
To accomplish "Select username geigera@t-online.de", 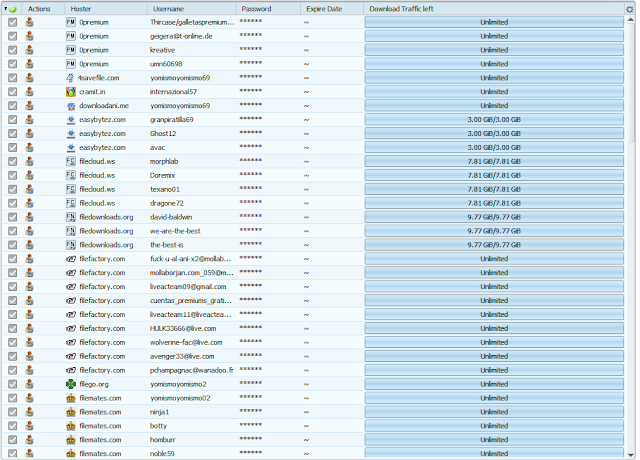I will pos(181,36).
